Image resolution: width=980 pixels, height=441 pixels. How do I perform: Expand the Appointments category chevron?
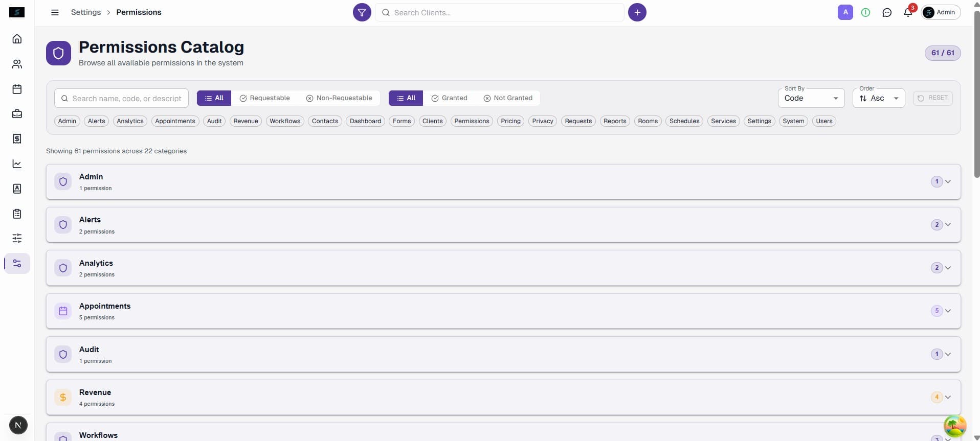[948, 311]
